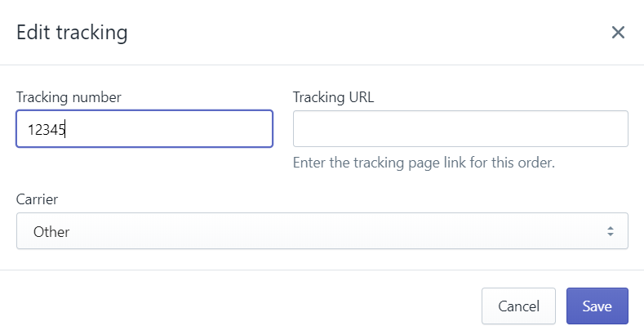
Task: Click the 'Edit tracking' dialog title
Action: click(72, 33)
